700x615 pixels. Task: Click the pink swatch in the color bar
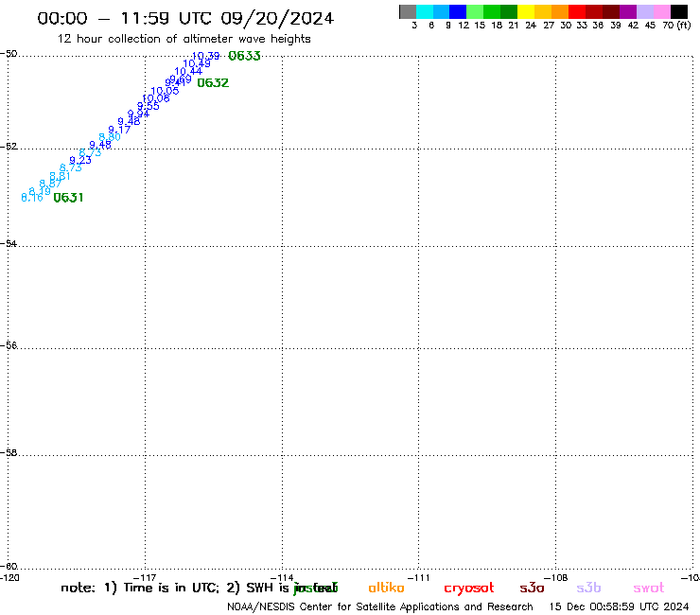click(661, 11)
